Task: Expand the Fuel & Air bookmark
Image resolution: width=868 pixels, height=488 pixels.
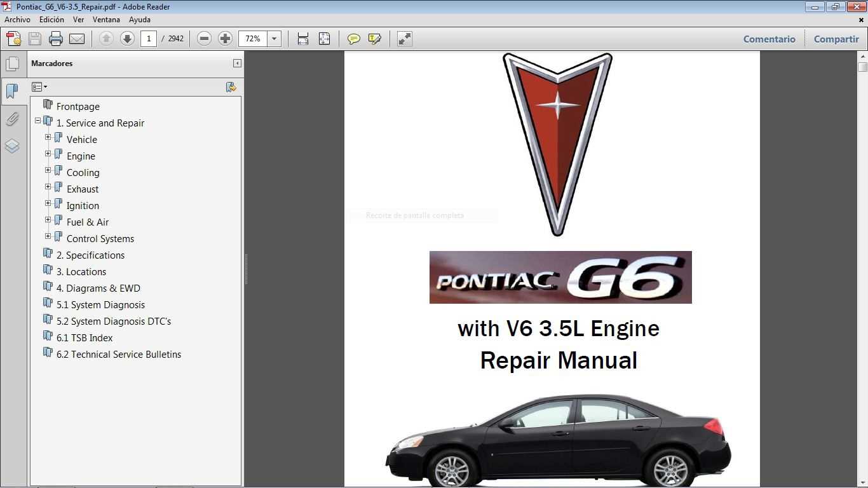Action: point(48,219)
